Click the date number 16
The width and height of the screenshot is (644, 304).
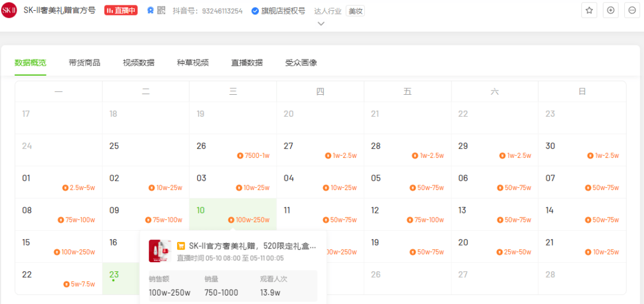113,243
